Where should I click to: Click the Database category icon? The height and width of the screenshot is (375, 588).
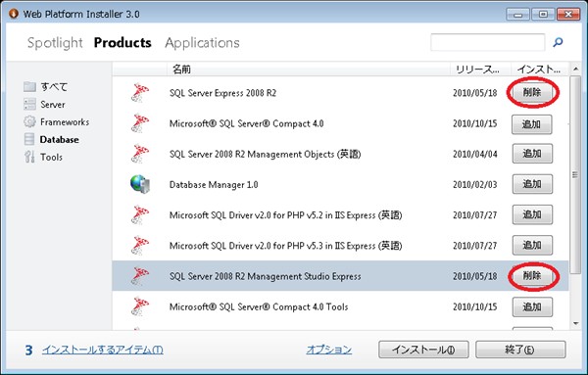[x=29, y=139]
